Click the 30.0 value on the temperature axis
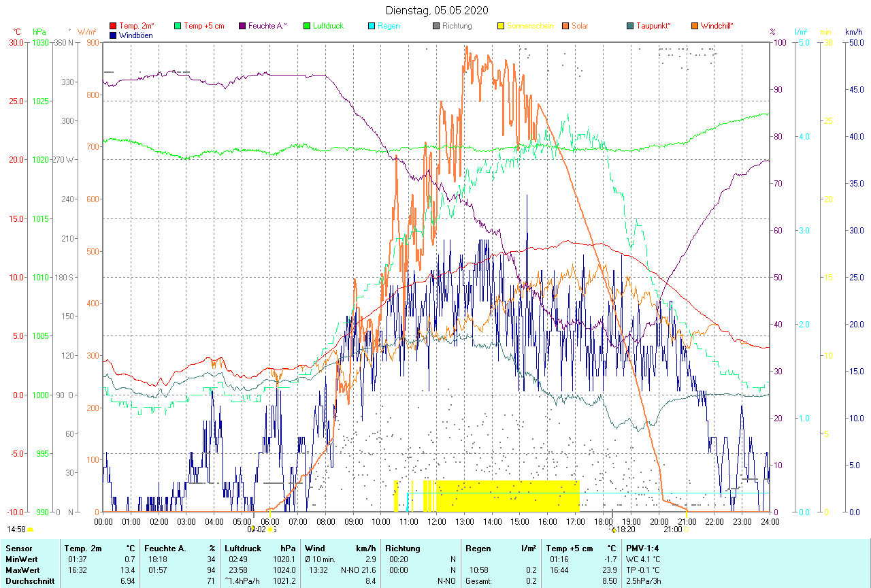The width and height of the screenshot is (871, 588). point(16,42)
